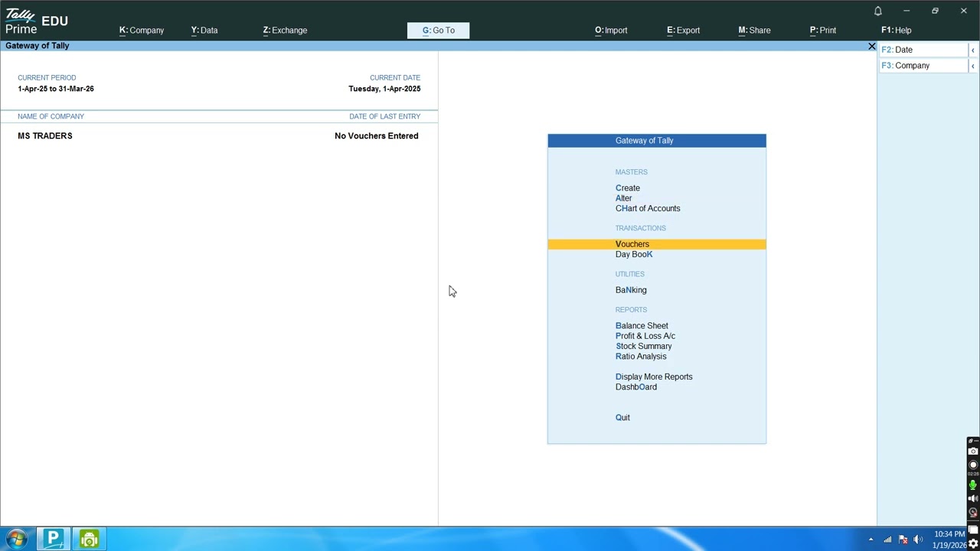Click the F1: Help option
This screenshot has height=551, width=980.
896,31
